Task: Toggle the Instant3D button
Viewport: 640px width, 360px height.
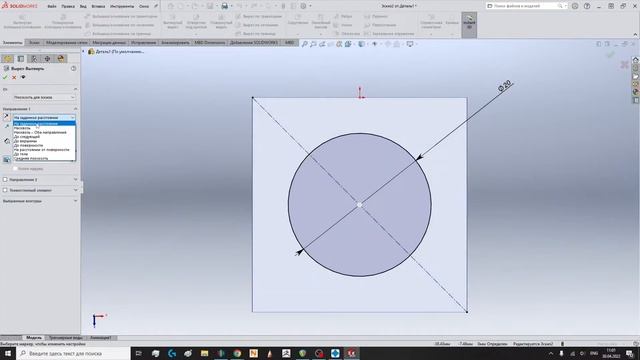Action: pos(469,24)
